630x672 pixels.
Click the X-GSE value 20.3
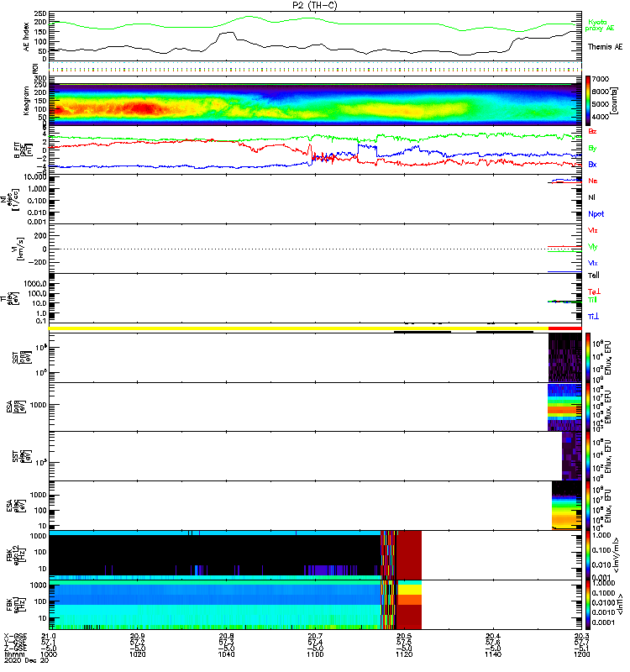581,636
